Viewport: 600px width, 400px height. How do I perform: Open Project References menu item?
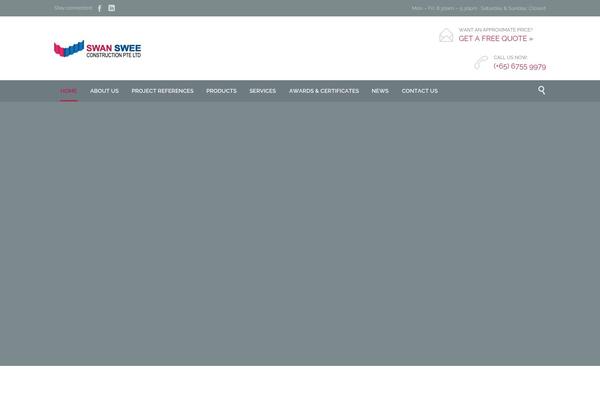coord(163,91)
